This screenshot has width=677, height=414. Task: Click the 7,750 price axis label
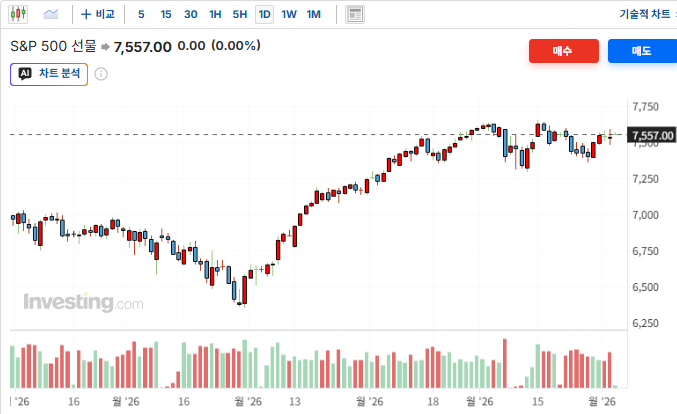click(x=645, y=107)
